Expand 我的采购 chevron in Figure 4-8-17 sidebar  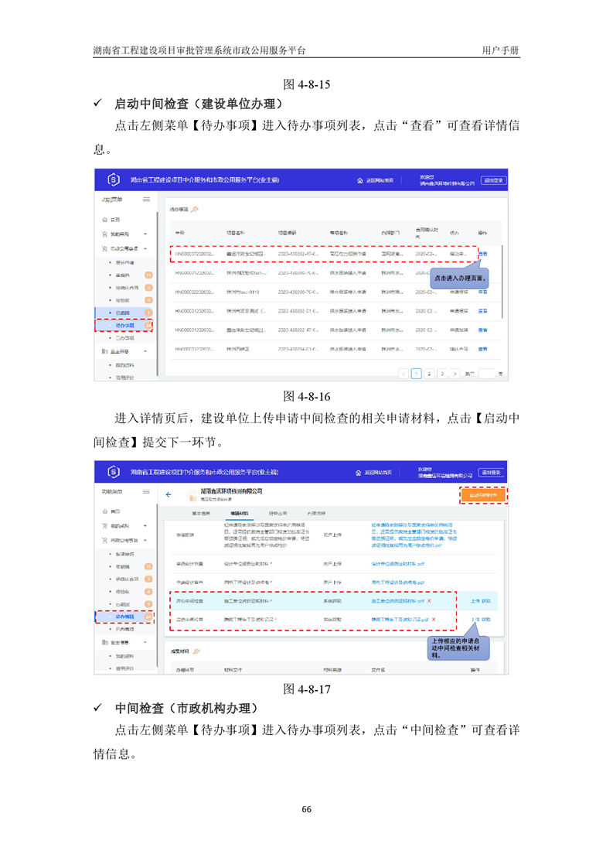[145, 526]
